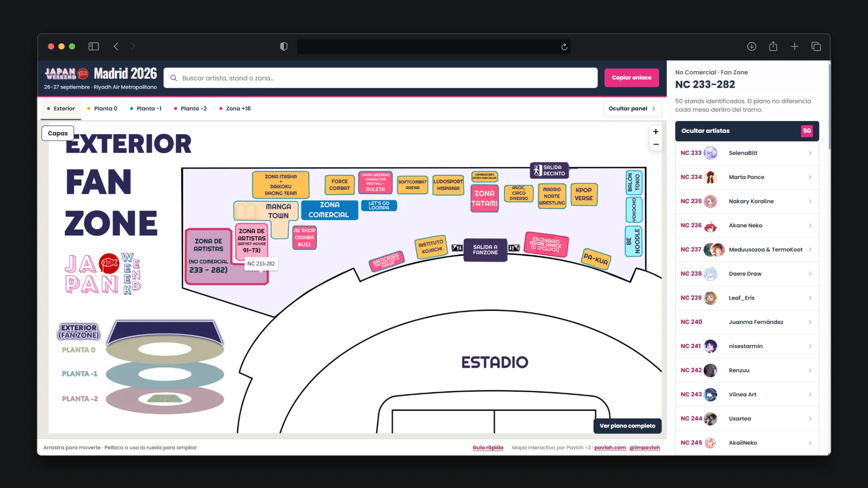Select the Planta -1 floor in level diagram

pos(165,374)
